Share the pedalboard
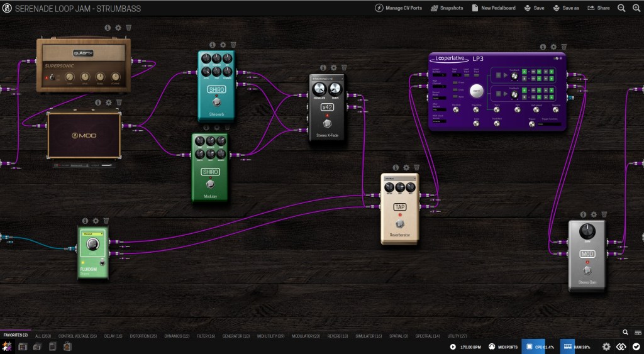The image size is (644, 354). click(x=599, y=8)
